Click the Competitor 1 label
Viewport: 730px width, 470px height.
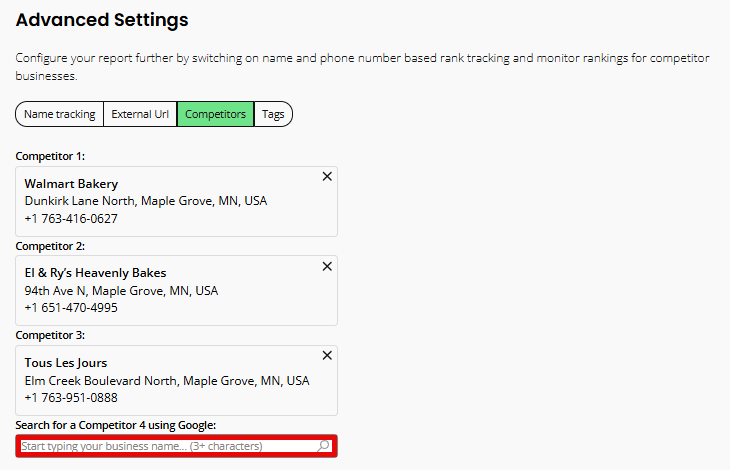tap(50, 156)
